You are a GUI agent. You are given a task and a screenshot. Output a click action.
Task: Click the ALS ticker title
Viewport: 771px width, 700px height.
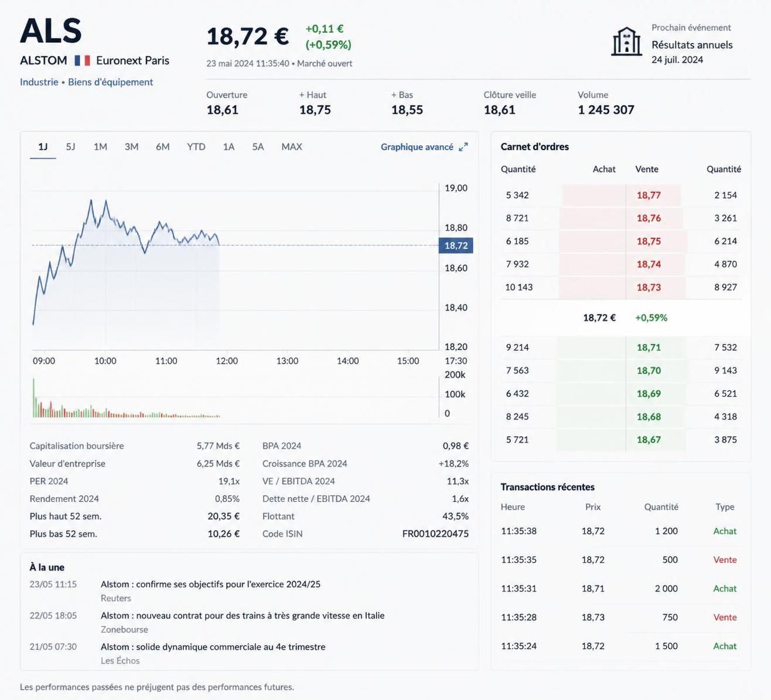click(51, 30)
